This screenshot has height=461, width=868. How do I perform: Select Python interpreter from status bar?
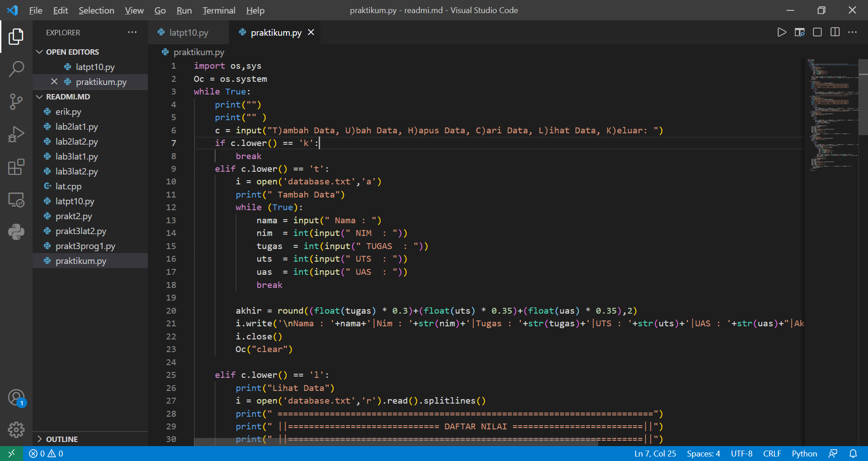pos(804,453)
